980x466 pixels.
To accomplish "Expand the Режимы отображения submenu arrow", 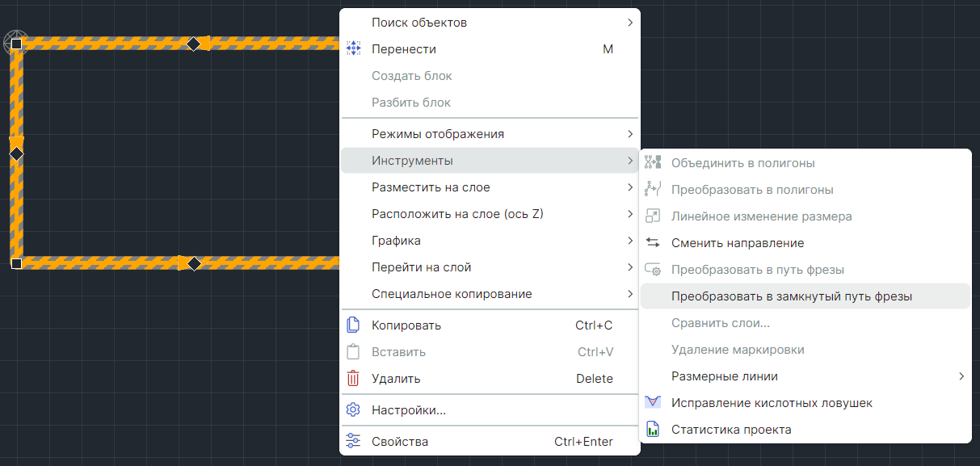I will (x=630, y=134).
